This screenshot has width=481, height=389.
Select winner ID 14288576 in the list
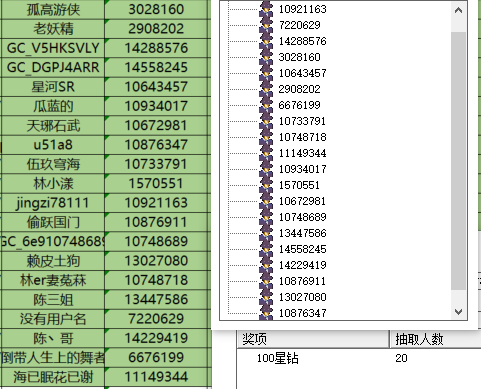coord(302,41)
